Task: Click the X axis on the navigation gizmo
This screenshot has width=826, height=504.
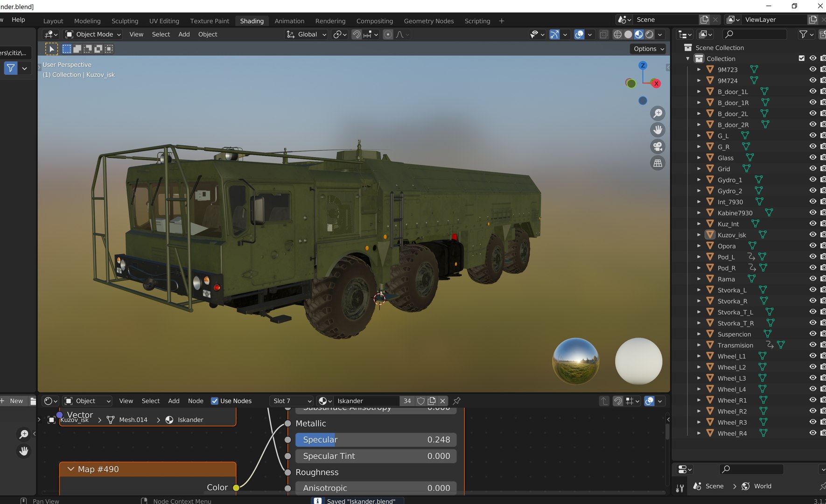Action: click(x=656, y=84)
